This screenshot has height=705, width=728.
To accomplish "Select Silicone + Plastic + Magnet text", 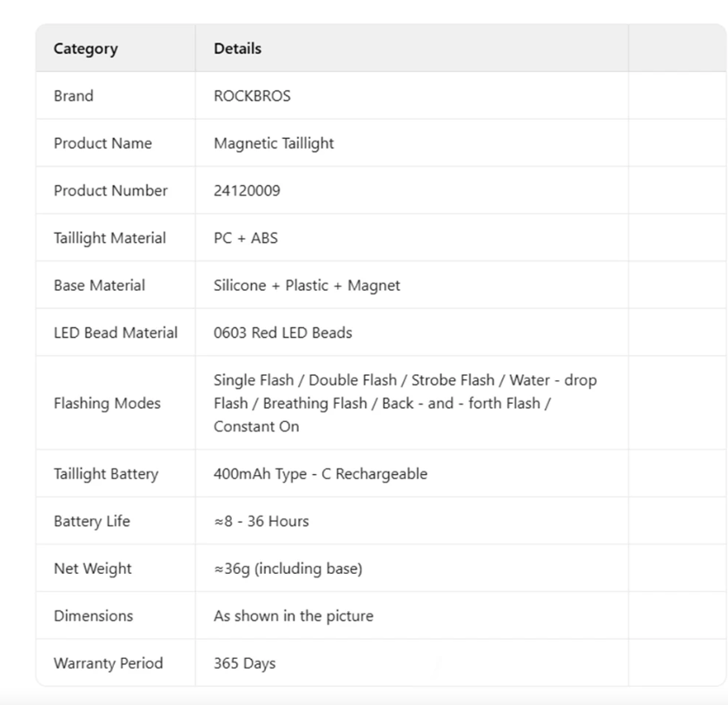I will (307, 285).
